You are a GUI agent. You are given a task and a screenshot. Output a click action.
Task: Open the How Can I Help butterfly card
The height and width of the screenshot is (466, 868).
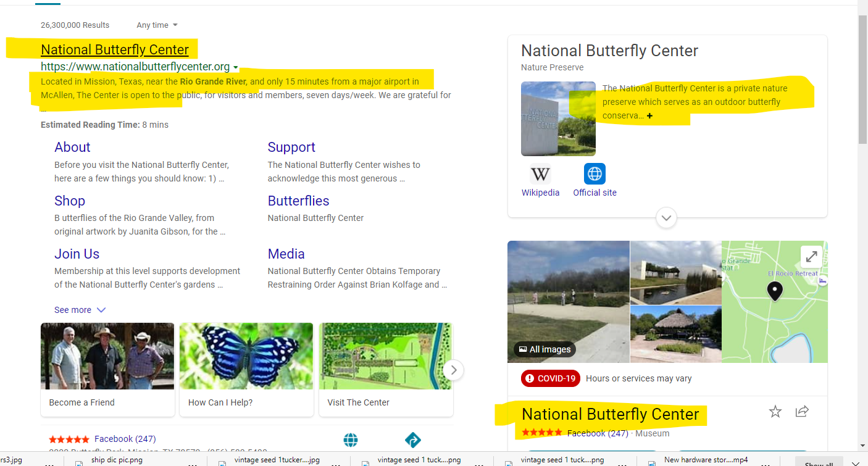coord(246,370)
